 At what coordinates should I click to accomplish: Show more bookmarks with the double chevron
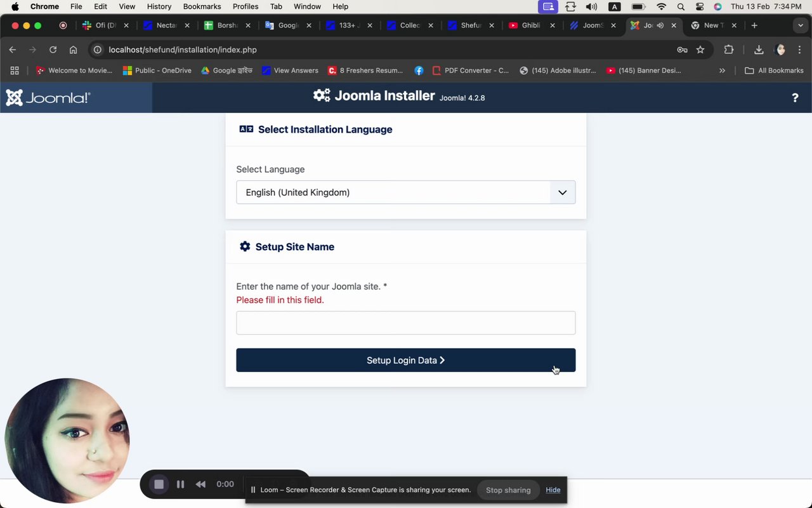[722, 70]
